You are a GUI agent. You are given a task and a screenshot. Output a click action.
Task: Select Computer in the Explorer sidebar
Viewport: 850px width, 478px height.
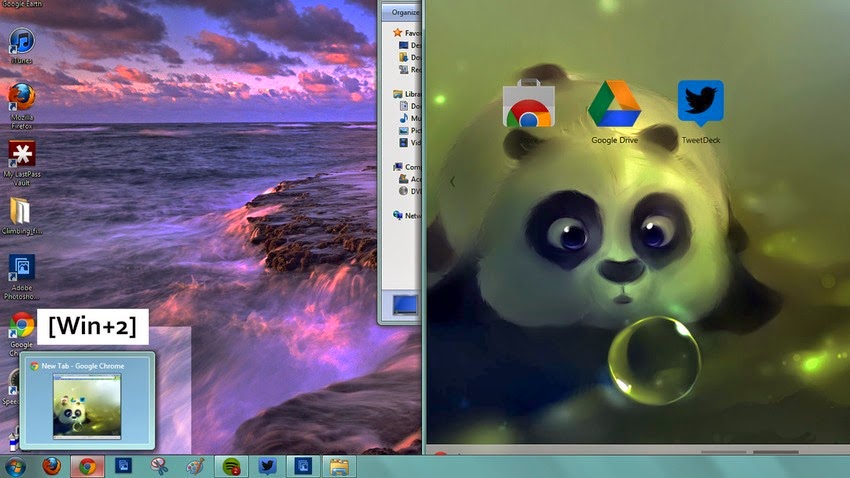(x=407, y=167)
